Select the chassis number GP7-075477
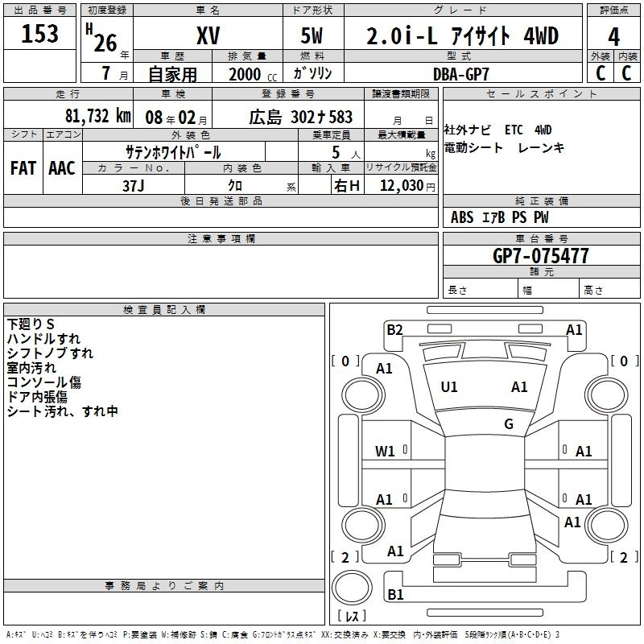Image resolution: width=644 pixels, height=644 pixels. point(540,257)
